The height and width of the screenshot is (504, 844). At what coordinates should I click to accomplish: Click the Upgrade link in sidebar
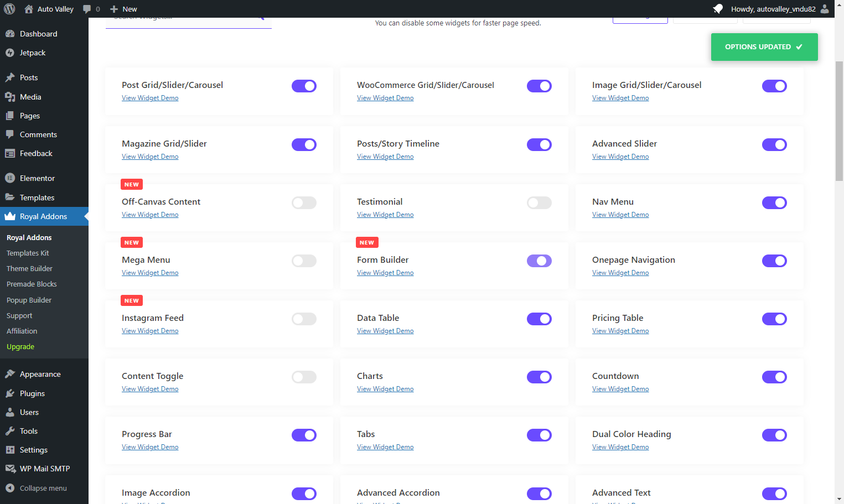tap(20, 346)
